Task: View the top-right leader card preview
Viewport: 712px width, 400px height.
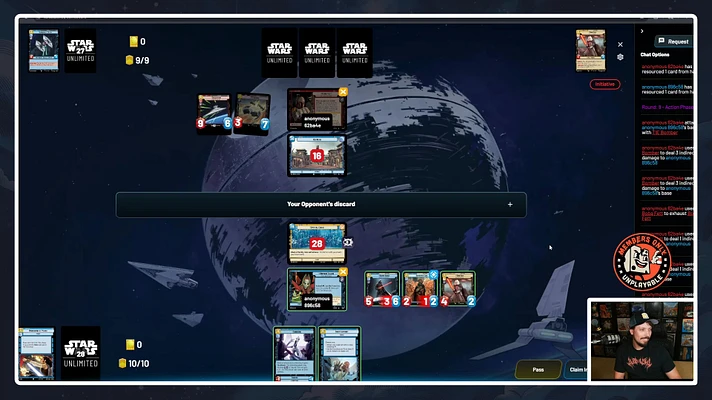Action: (x=591, y=51)
